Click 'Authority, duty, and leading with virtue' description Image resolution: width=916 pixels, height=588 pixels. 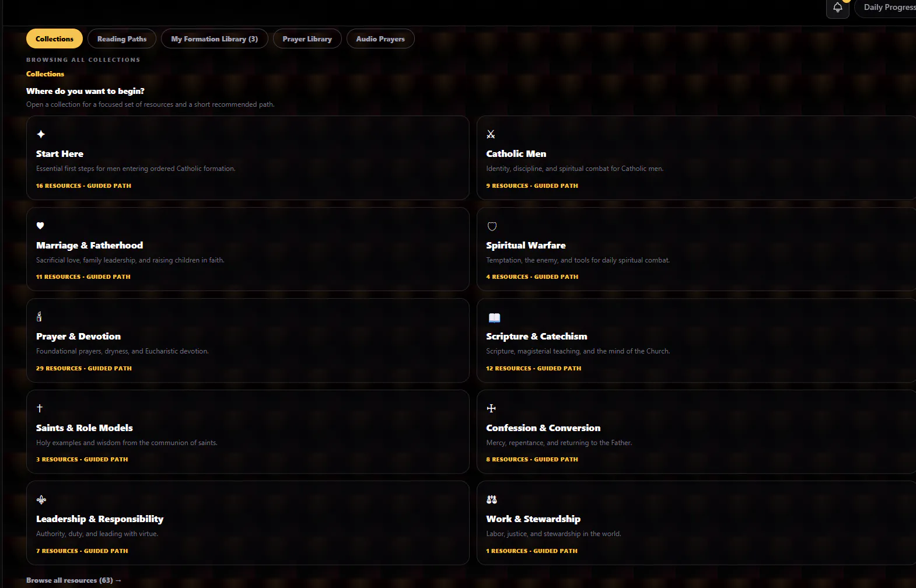[97, 534]
